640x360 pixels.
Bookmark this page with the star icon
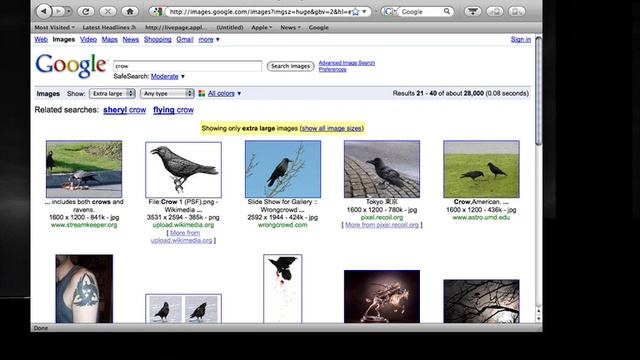[x=356, y=12]
